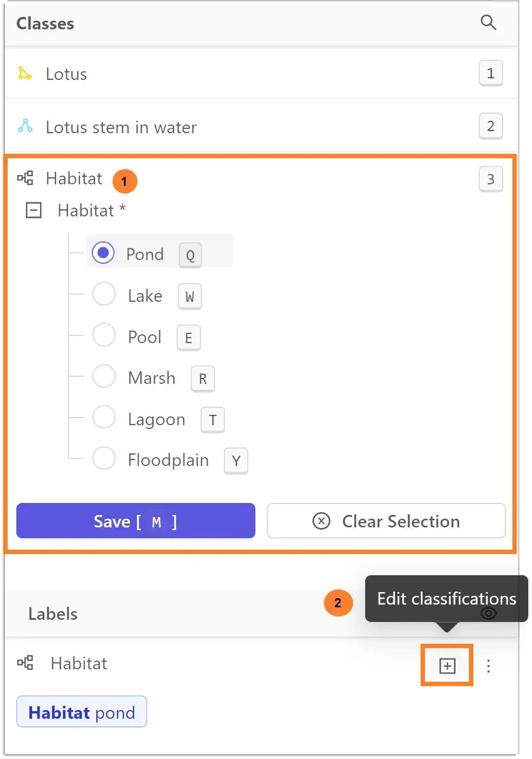Click the Edit classifications plus icon
This screenshot has height=759, width=532.
[x=447, y=665]
